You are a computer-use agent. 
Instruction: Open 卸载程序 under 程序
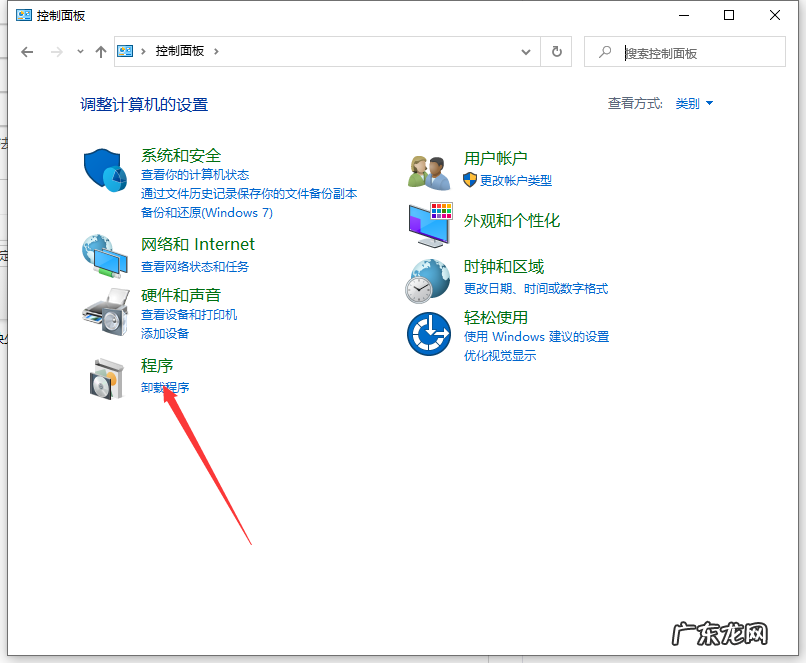166,387
